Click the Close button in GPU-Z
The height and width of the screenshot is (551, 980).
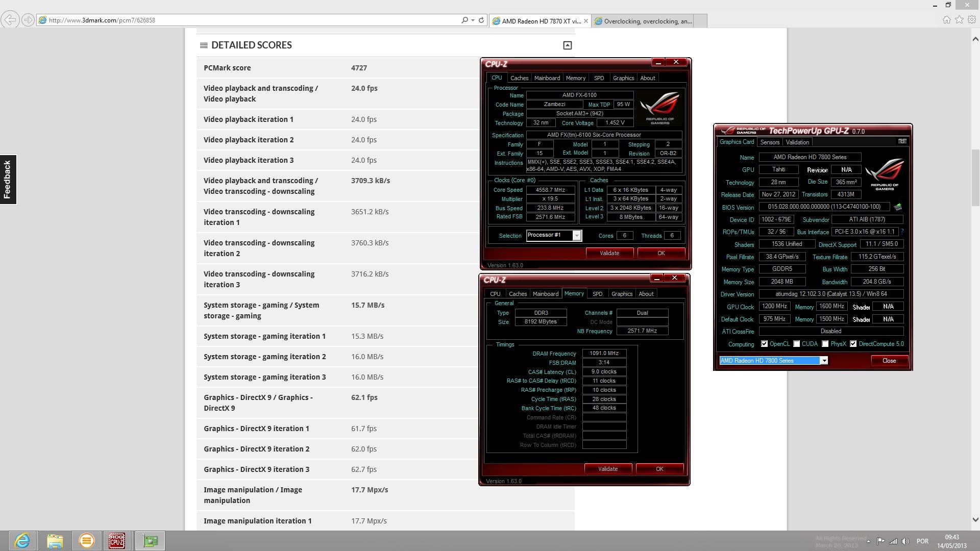(x=889, y=361)
